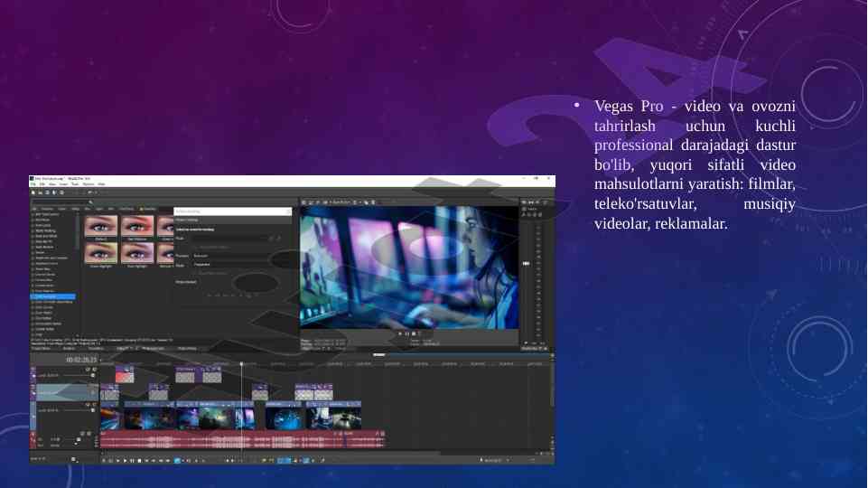868x488 pixels.
Task: Click the Overlays icon in preview toolbar
Action: 354,202
